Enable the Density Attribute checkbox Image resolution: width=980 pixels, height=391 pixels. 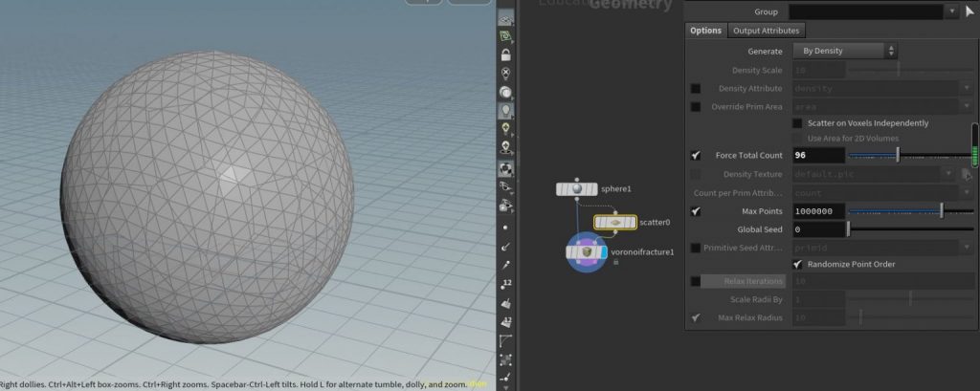pyautogui.click(x=696, y=89)
